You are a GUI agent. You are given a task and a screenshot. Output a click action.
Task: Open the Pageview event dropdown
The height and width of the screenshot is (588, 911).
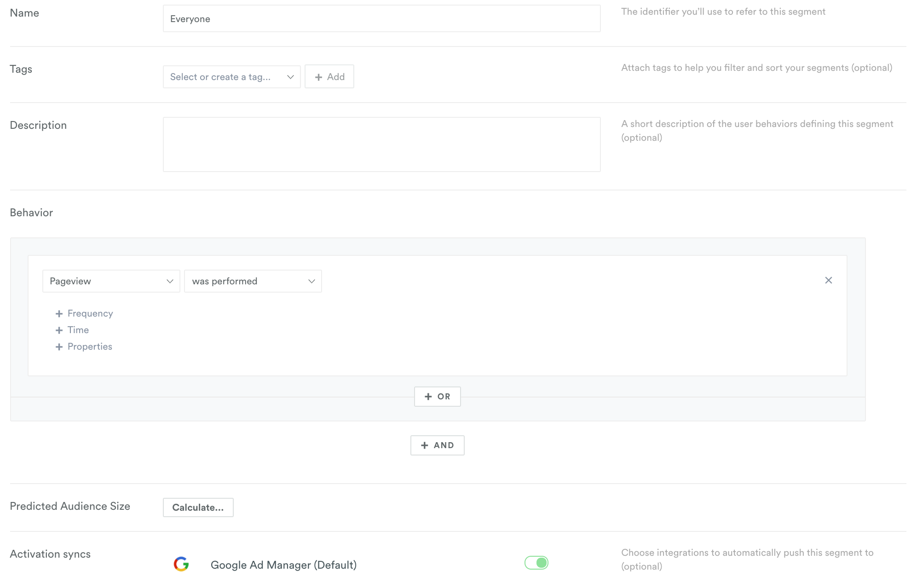[x=111, y=281]
